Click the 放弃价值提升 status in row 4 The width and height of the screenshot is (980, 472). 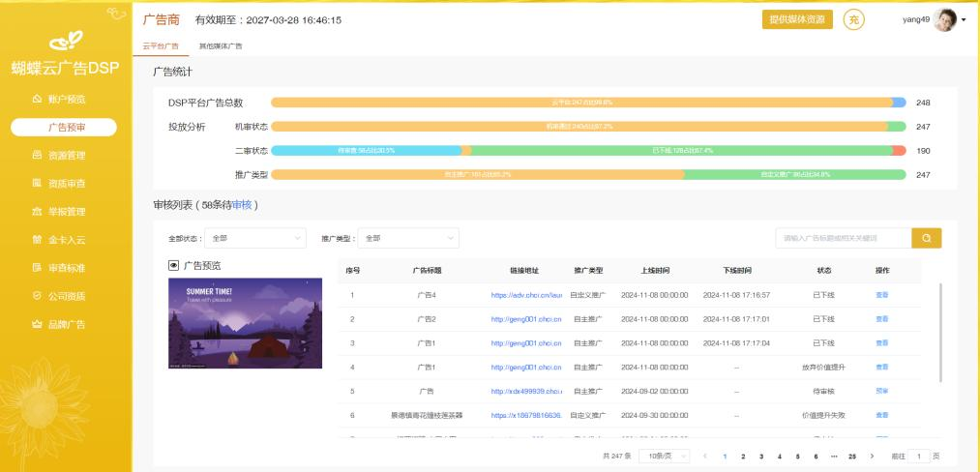823,367
